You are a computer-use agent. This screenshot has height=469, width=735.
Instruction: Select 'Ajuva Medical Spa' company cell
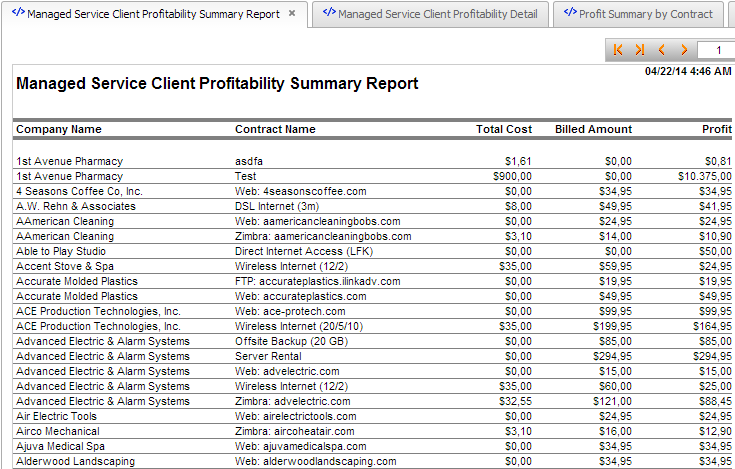click(x=60, y=446)
